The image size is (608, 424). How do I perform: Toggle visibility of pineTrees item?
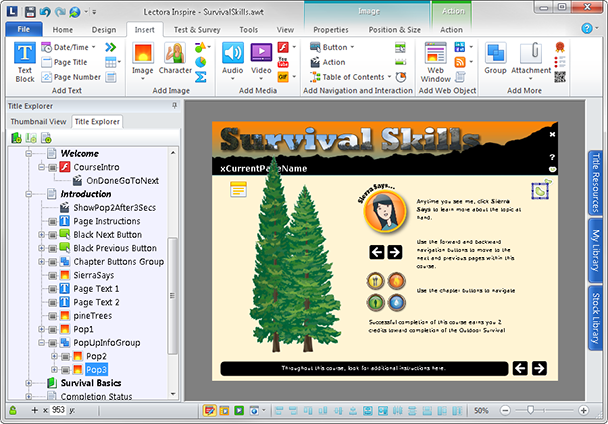[52, 316]
